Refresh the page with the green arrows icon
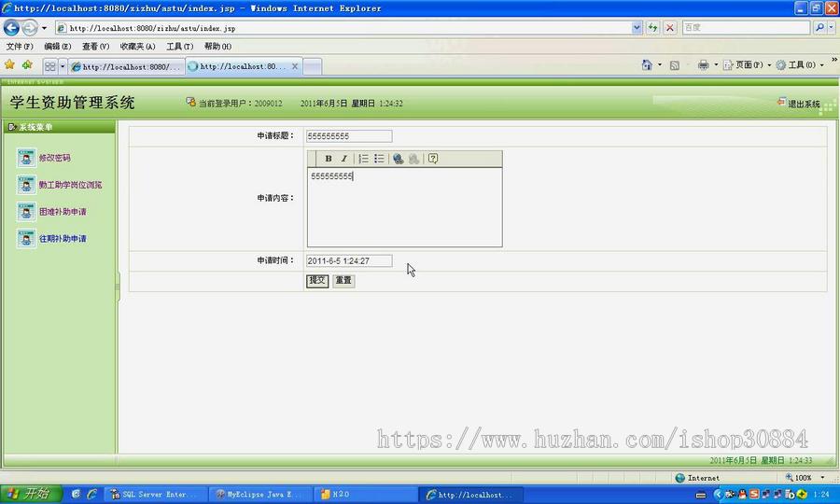 pyautogui.click(x=652, y=27)
